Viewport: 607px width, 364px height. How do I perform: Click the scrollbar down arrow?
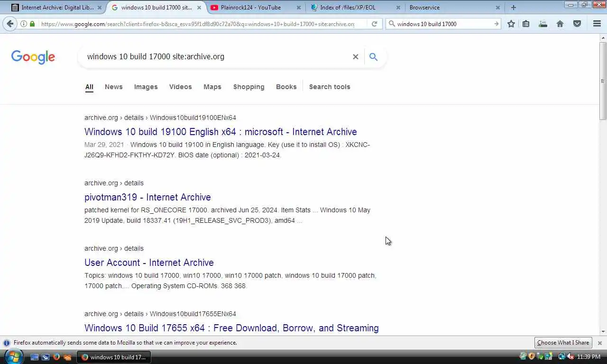[603, 332]
